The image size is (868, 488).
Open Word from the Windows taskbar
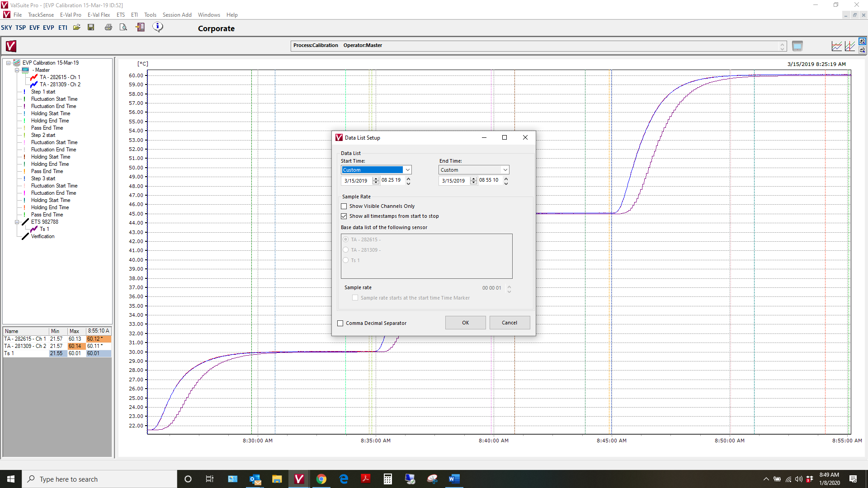coord(454,479)
